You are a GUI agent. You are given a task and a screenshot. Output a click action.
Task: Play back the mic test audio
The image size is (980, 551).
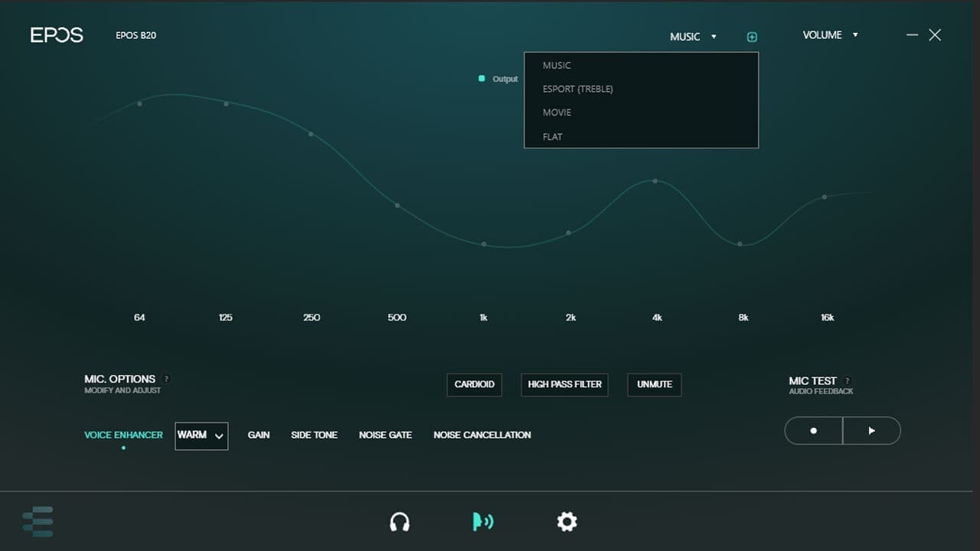click(x=871, y=430)
